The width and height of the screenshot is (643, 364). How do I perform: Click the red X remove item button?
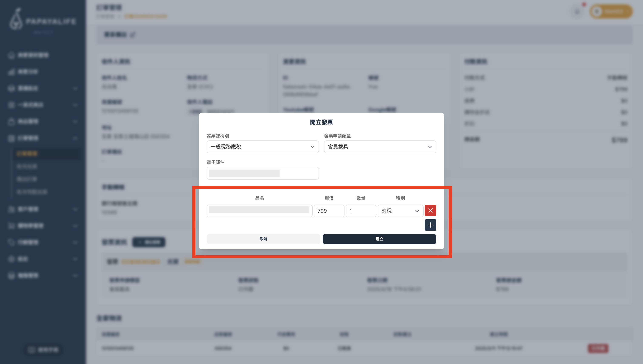click(x=430, y=211)
